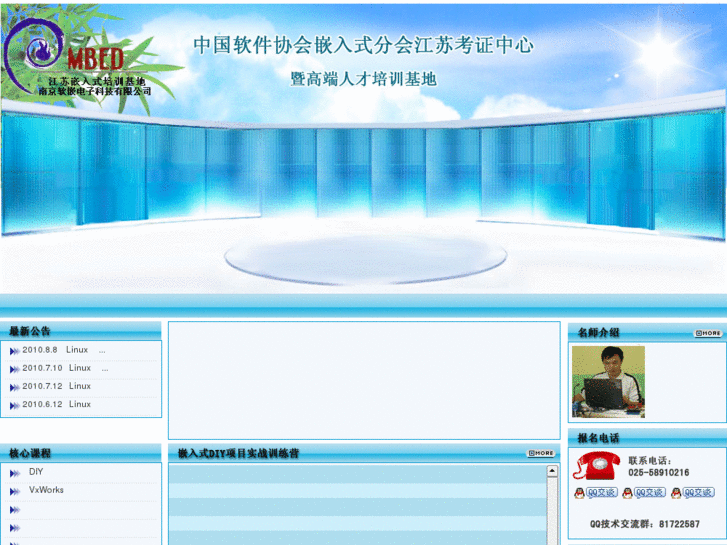The image size is (727, 545).
Task: Click the arrow icon beside 2010.7.12
Action: point(14,388)
